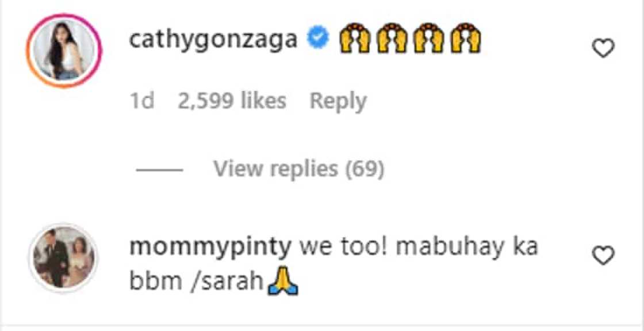Like cathygonzaga's comment with the heart
644x331 pixels.
[x=603, y=48]
